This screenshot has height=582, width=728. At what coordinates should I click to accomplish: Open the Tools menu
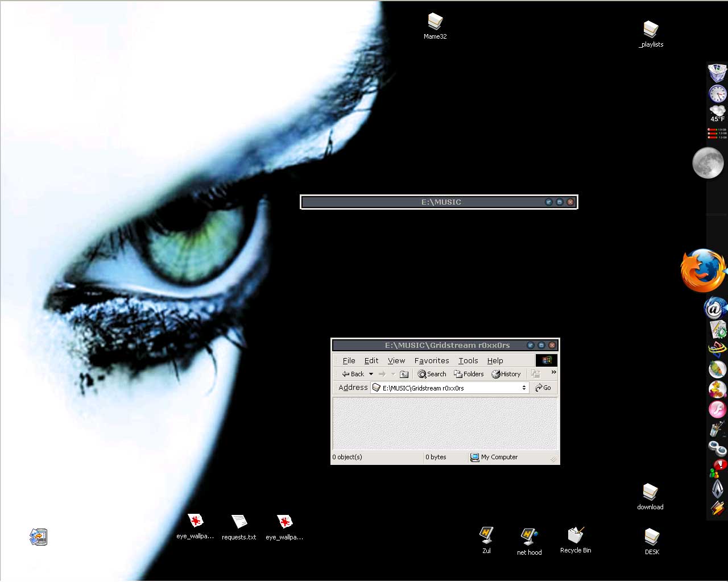tap(468, 360)
